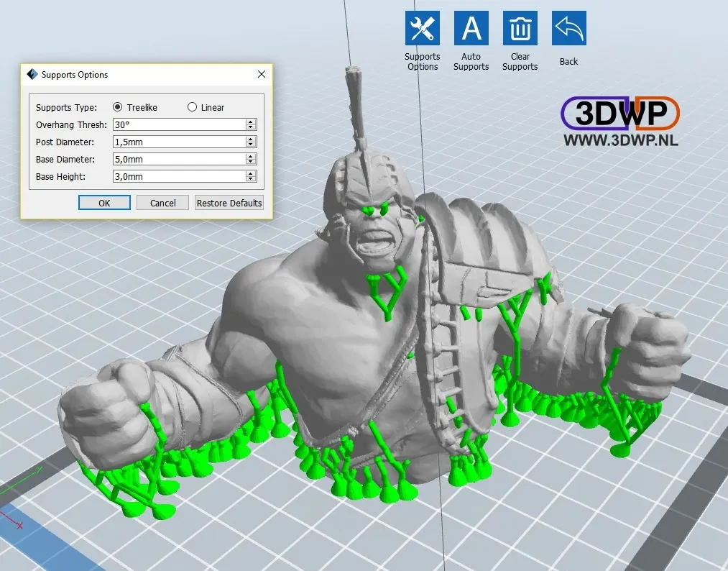Increase the Base Diameter value
Screen dimensions: 728x571
[251, 156]
